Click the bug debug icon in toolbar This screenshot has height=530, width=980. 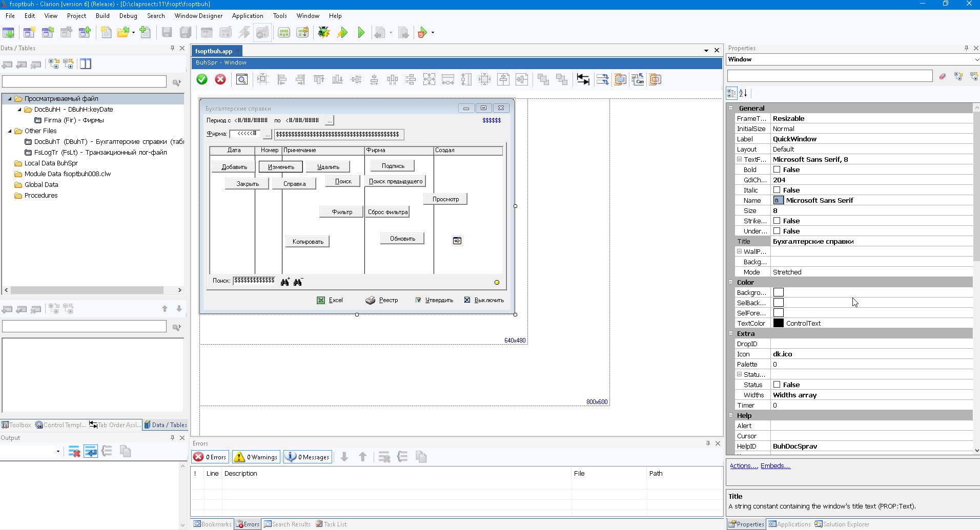click(x=323, y=33)
